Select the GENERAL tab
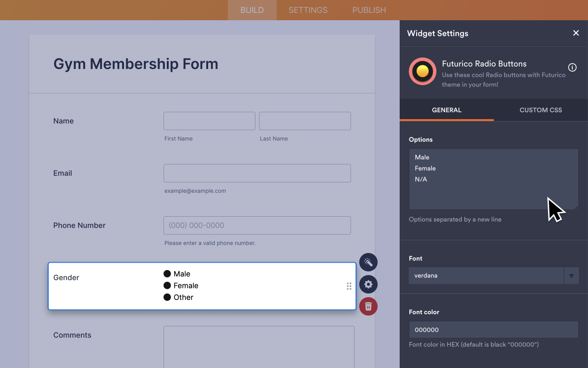588x368 pixels. coord(447,110)
